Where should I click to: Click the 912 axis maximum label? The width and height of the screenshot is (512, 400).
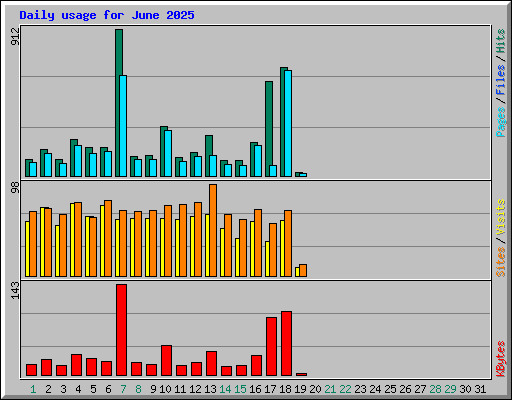pos(15,36)
